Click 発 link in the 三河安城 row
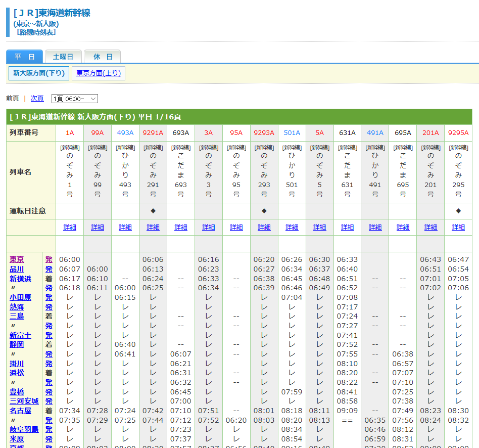This screenshot has height=448, width=479. click(49, 401)
